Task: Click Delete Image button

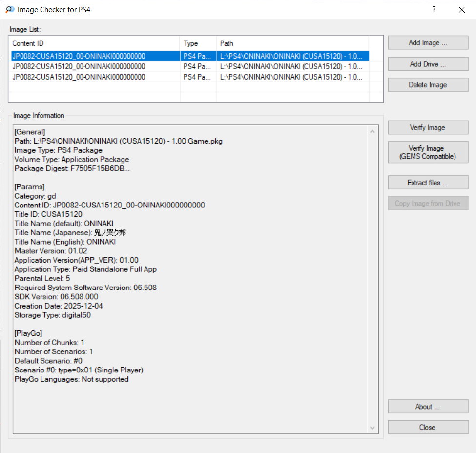Action: tap(428, 85)
